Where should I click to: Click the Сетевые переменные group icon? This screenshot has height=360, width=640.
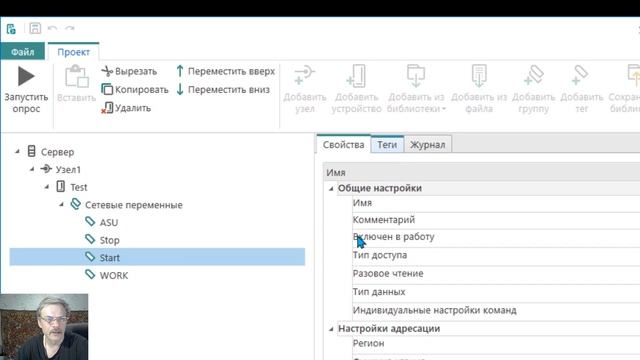(x=76, y=204)
